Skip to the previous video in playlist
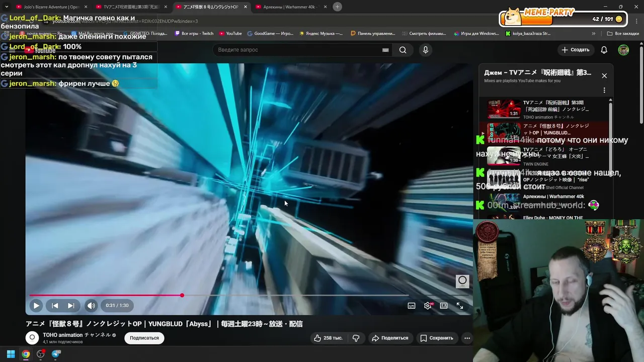Screen dimensions: 644x362 tap(55, 305)
